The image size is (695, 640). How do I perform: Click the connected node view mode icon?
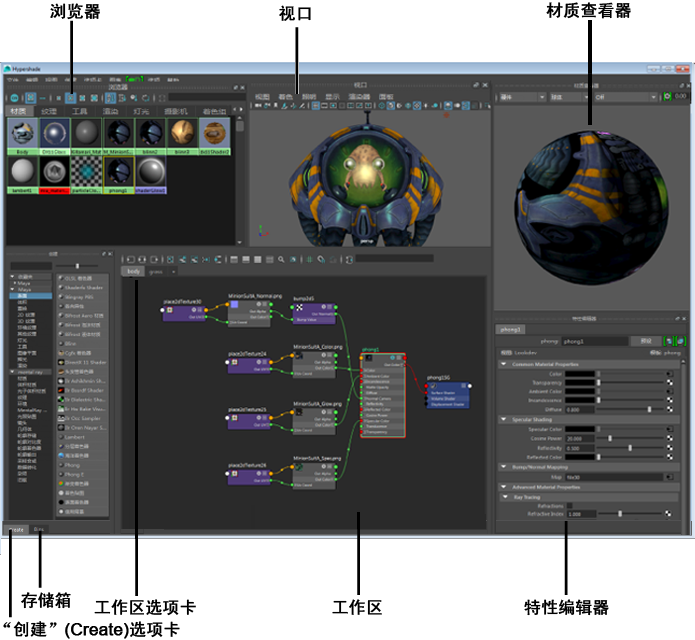[x=246, y=260]
